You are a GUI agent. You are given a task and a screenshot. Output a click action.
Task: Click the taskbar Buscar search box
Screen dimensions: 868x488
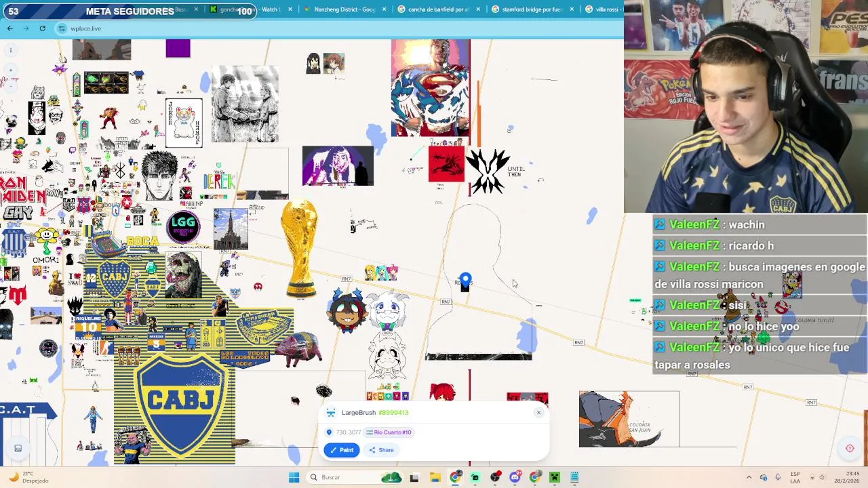[x=353, y=477]
